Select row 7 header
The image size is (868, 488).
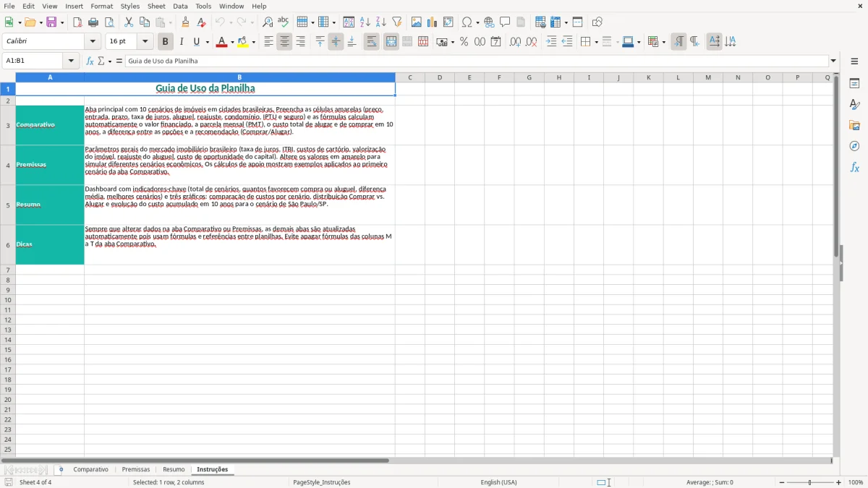8,270
